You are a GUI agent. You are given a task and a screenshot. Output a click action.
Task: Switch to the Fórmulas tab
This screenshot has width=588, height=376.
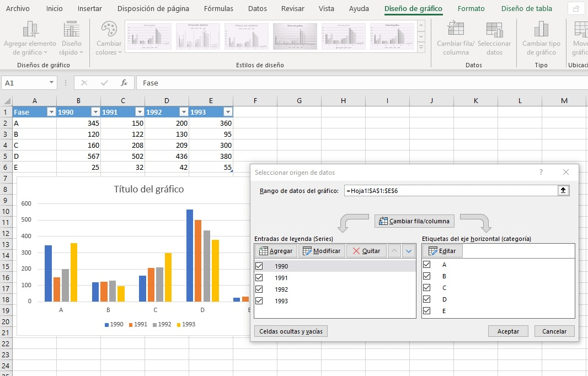[x=218, y=8]
